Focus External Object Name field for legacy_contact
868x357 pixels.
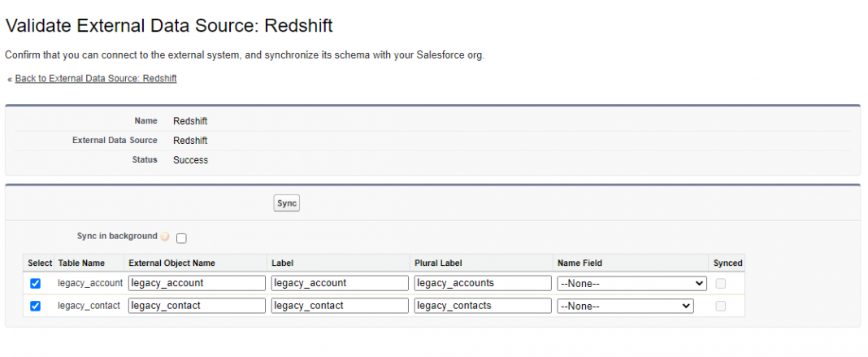197,306
